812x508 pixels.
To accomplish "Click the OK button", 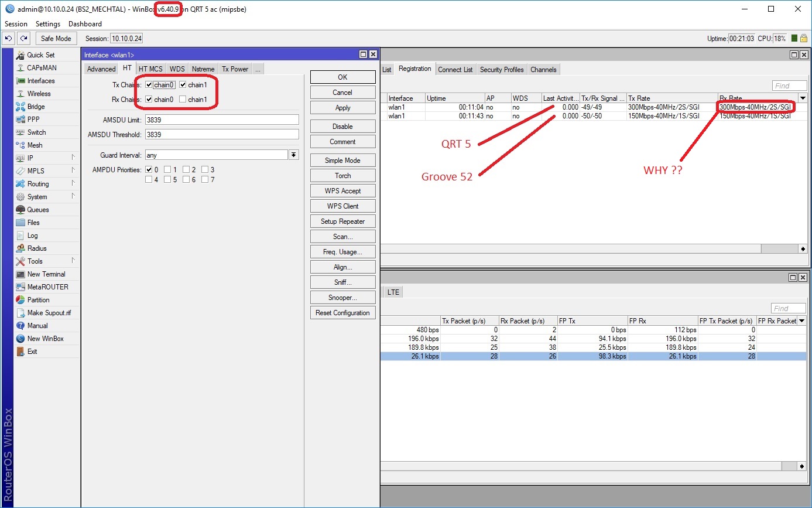I will tap(342, 77).
